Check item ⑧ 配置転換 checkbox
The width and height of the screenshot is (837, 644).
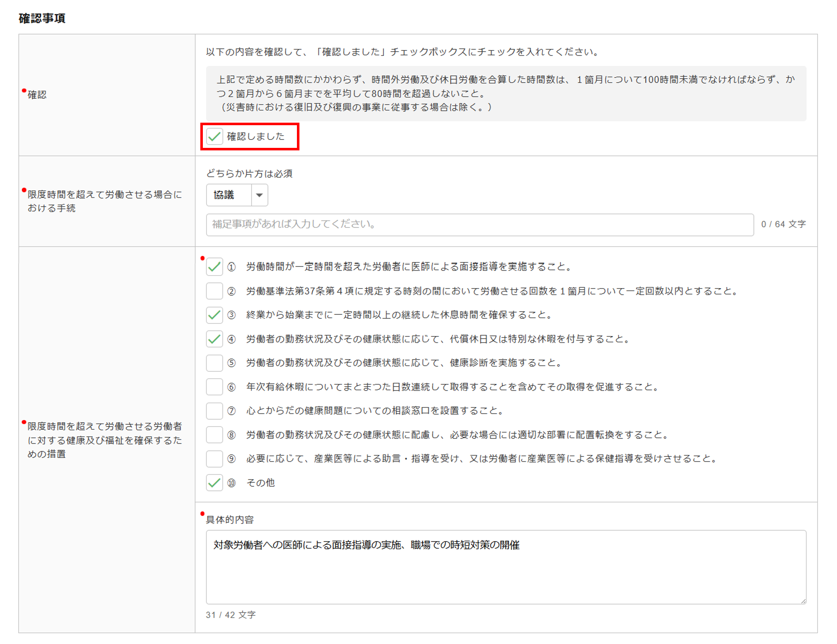214,435
